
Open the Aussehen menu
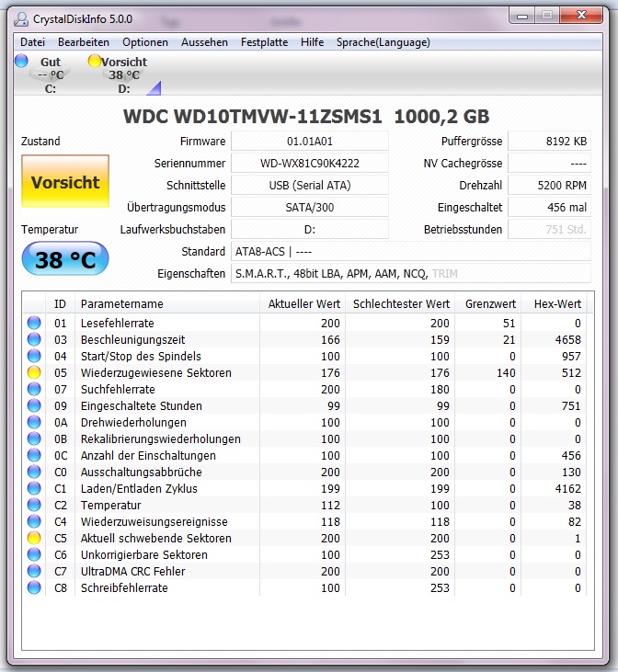204,42
